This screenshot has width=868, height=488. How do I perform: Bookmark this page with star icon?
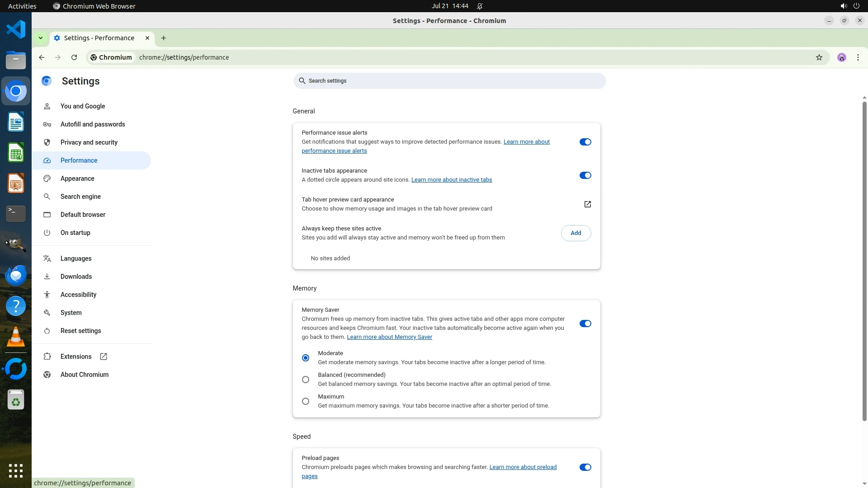coord(819,57)
